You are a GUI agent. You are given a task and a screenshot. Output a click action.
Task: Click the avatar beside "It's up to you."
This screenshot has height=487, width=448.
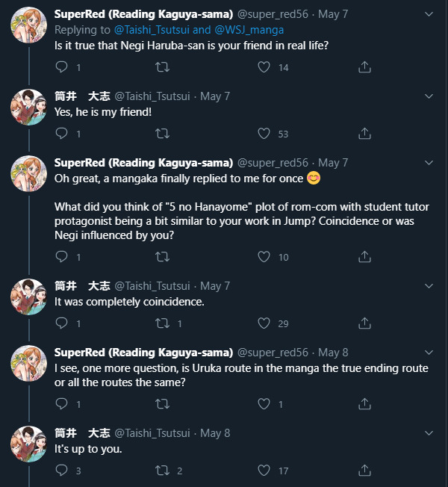pos(28,444)
